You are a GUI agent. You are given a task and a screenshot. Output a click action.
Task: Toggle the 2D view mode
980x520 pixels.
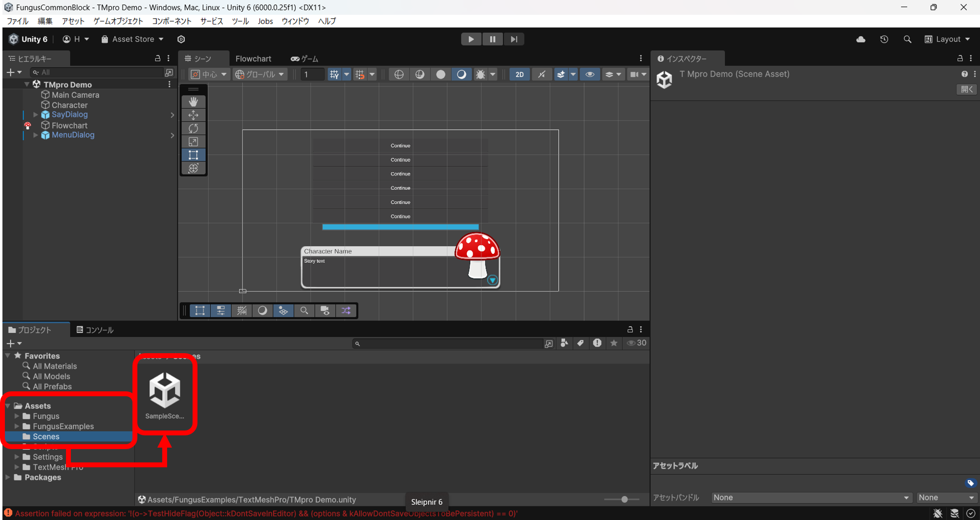(x=520, y=74)
